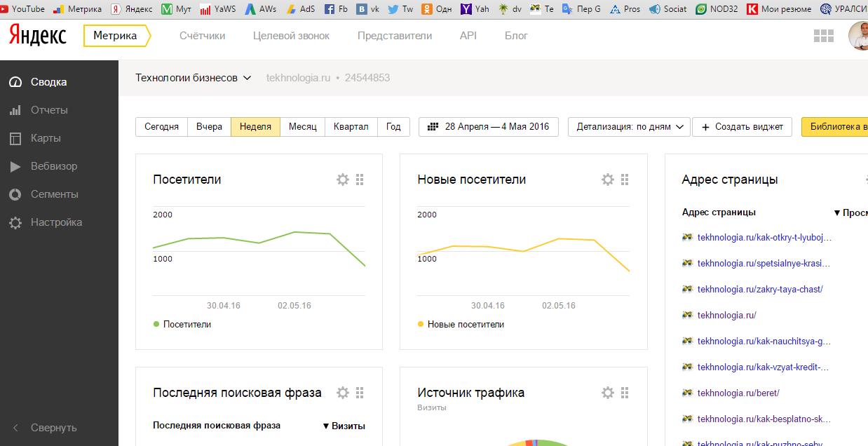Image resolution: width=868 pixels, height=446 pixels.
Task: Open the Fb Facebook bookmark
Action: click(336, 9)
